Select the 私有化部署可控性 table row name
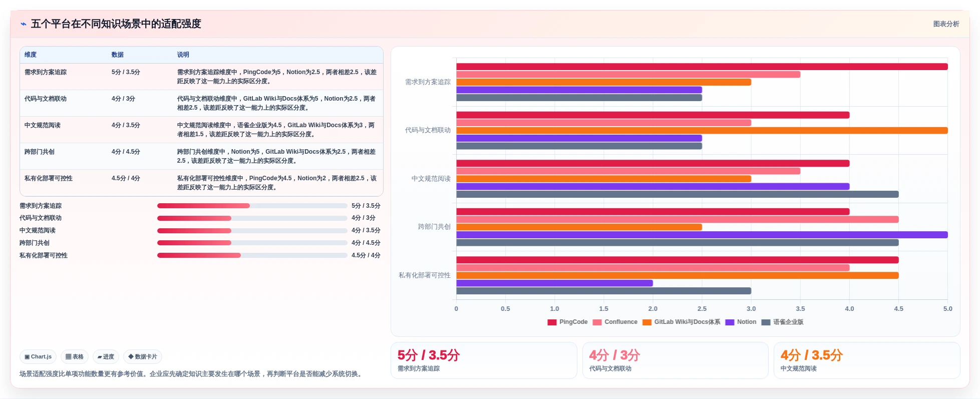Screen dimensions: 980x399 (x=49, y=178)
